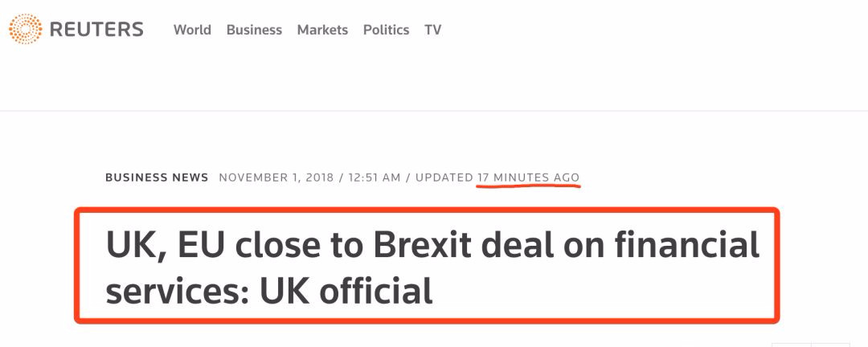This screenshot has height=347, width=868.
Task: Click the underlined 17 MINUTES AGO text
Action: point(528,178)
